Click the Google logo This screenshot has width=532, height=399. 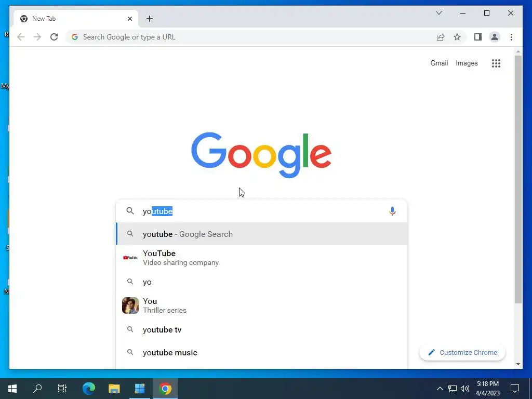[261, 155]
